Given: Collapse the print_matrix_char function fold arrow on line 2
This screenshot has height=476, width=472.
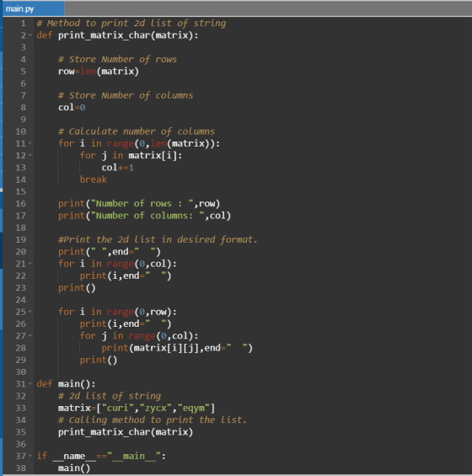Looking at the screenshot, I should (30, 35).
